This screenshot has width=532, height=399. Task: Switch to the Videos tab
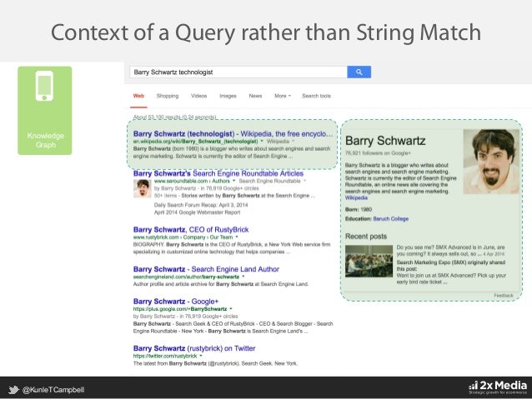click(198, 96)
